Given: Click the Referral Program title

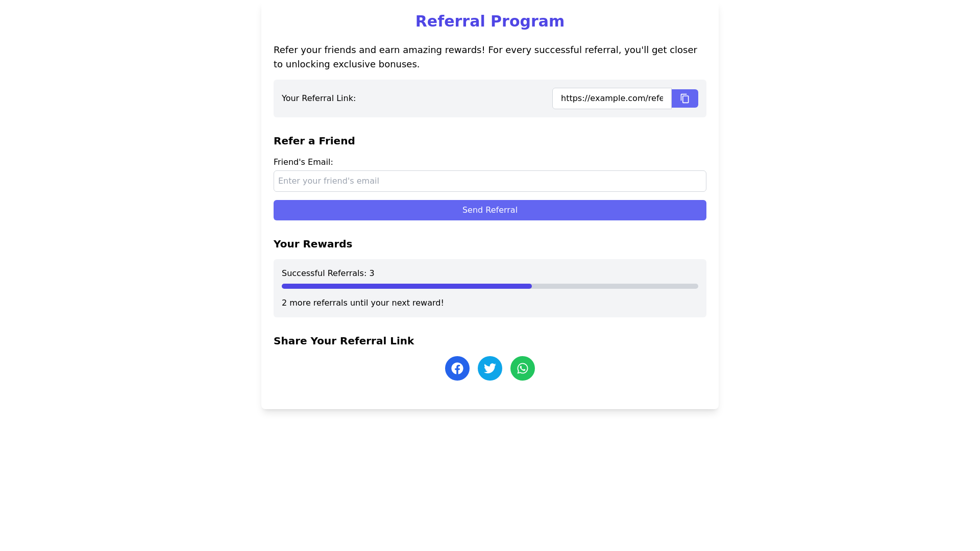Looking at the screenshot, I should click(x=489, y=21).
